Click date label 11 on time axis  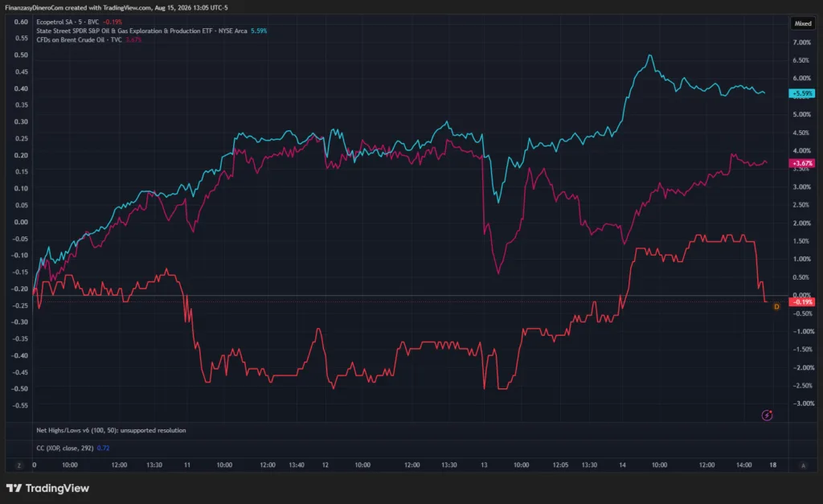(186, 465)
